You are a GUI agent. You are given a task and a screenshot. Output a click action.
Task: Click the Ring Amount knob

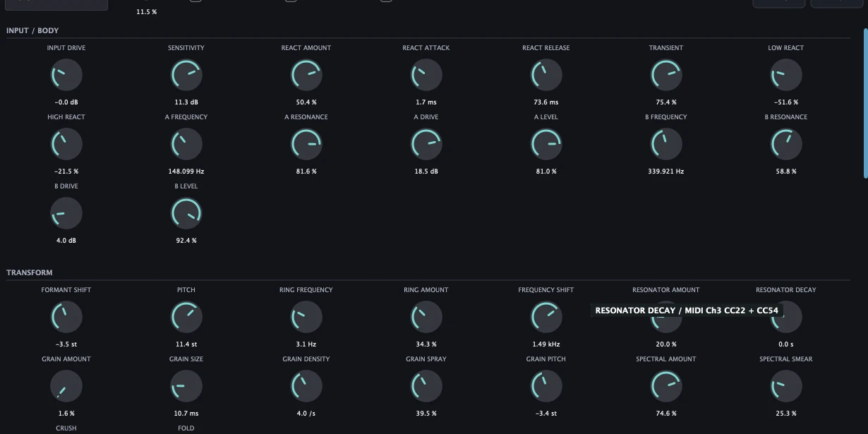pyautogui.click(x=426, y=317)
